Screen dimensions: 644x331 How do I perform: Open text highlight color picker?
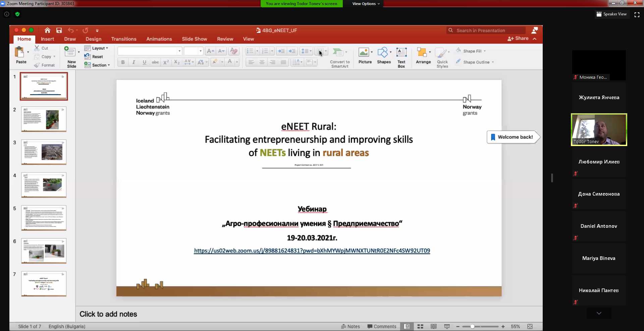[x=215, y=62]
